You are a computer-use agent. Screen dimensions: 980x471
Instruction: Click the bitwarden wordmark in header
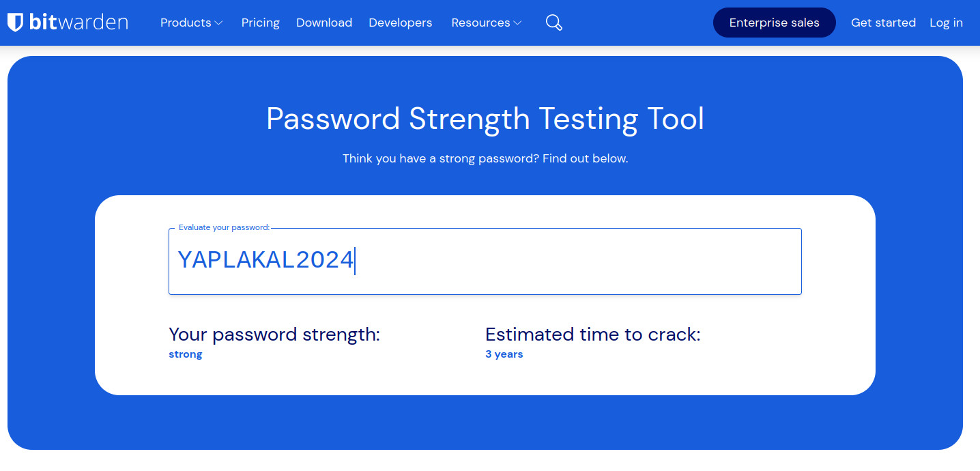[78, 23]
